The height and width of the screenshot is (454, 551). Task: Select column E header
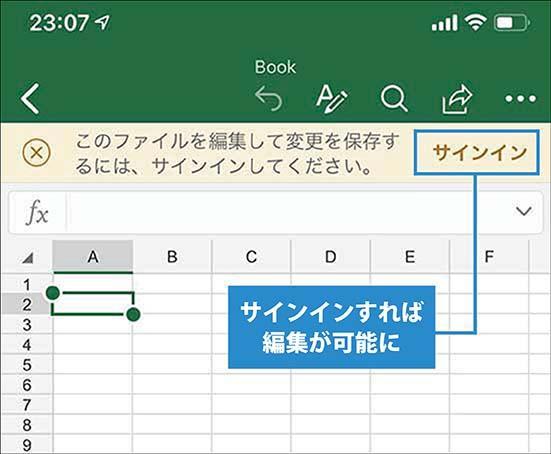(x=410, y=257)
